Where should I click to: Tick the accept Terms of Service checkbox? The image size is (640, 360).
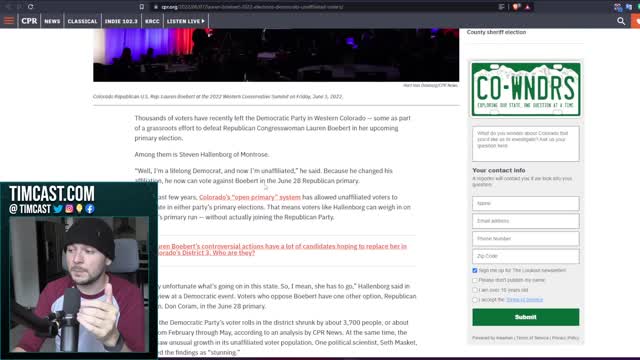(475, 300)
